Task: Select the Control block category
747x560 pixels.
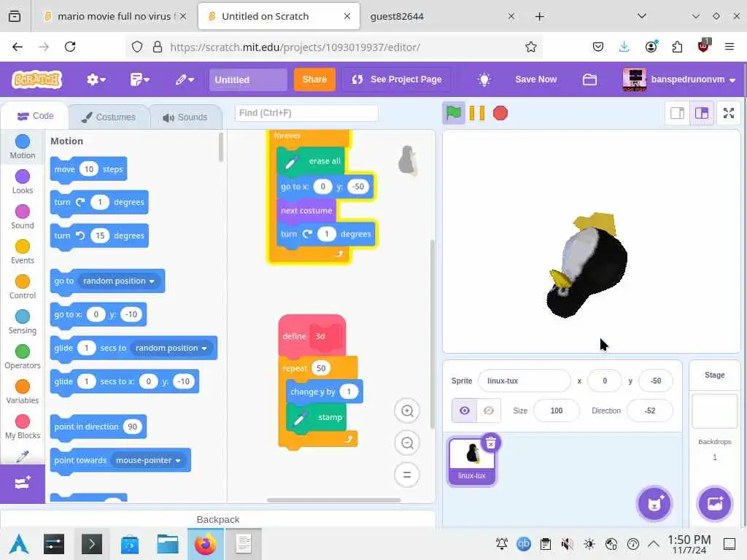Action: [x=23, y=287]
